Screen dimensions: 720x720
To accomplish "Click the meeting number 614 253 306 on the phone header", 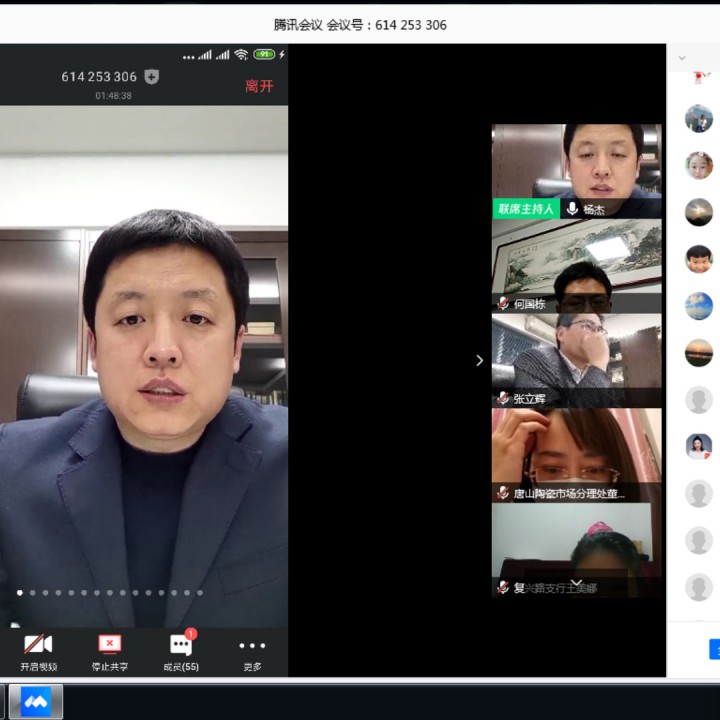I will click(x=99, y=77).
